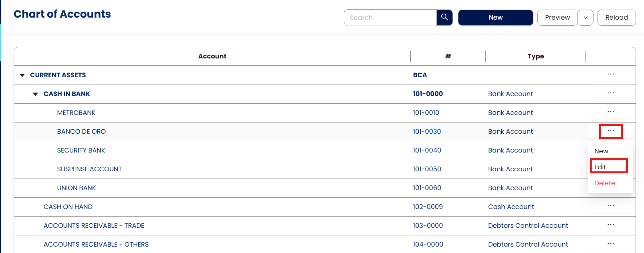Open more options for CURRENT ASSETS row
Viewport: 644px width, 253px height.
click(x=610, y=74)
